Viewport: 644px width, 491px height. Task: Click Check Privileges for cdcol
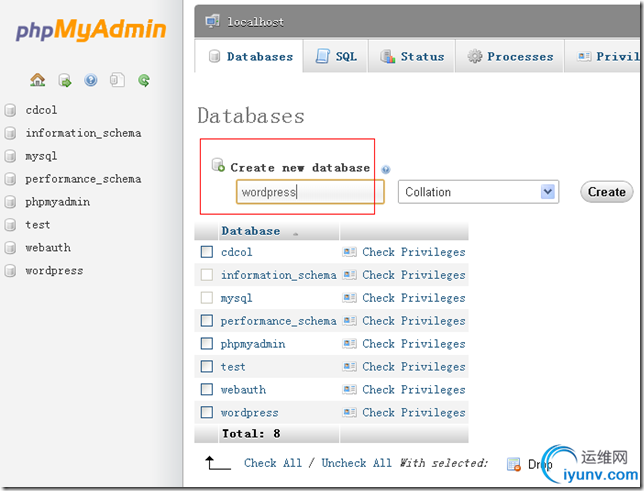[414, 252]
